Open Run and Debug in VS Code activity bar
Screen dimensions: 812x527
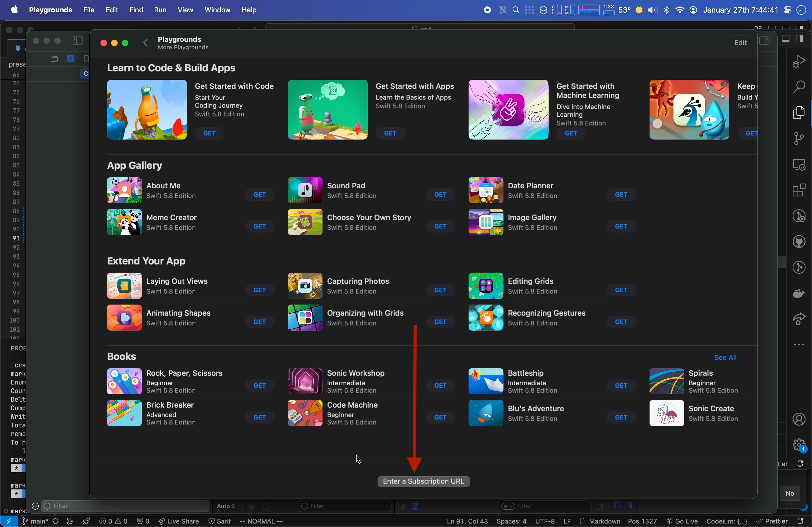click(x=799, y=61)
